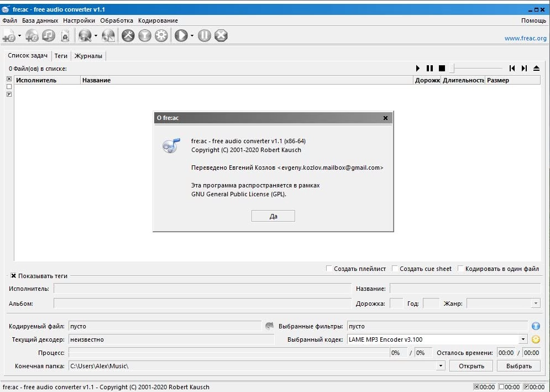Click the Исполнитель tag input field
The image size is (550, 392).
202,289
